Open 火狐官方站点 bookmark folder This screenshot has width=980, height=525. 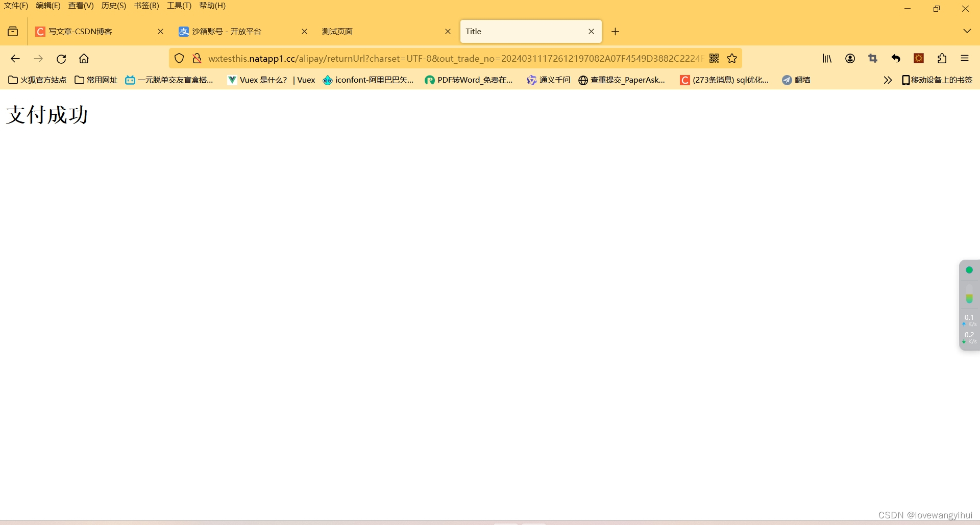38,80
